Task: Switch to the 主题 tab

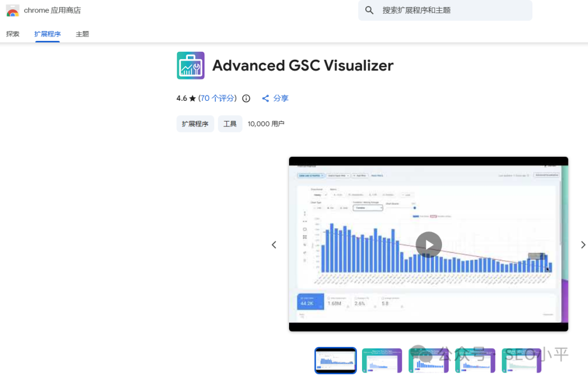Action: pos(82,34)
